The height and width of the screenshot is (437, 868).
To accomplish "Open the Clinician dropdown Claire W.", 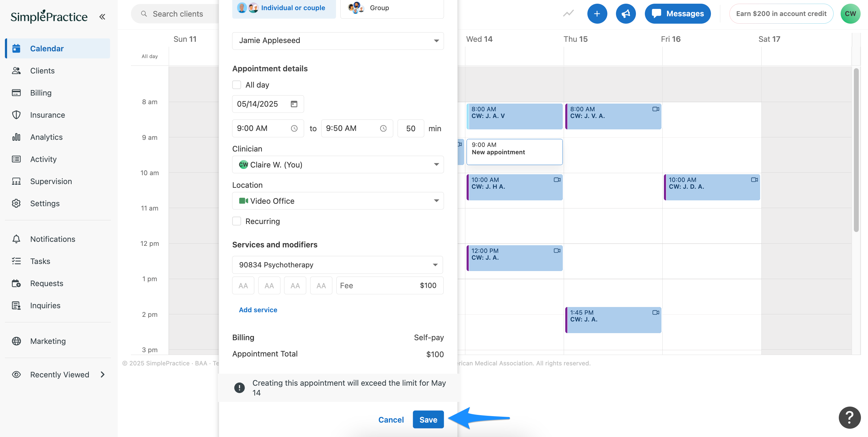I will (337, 165).
